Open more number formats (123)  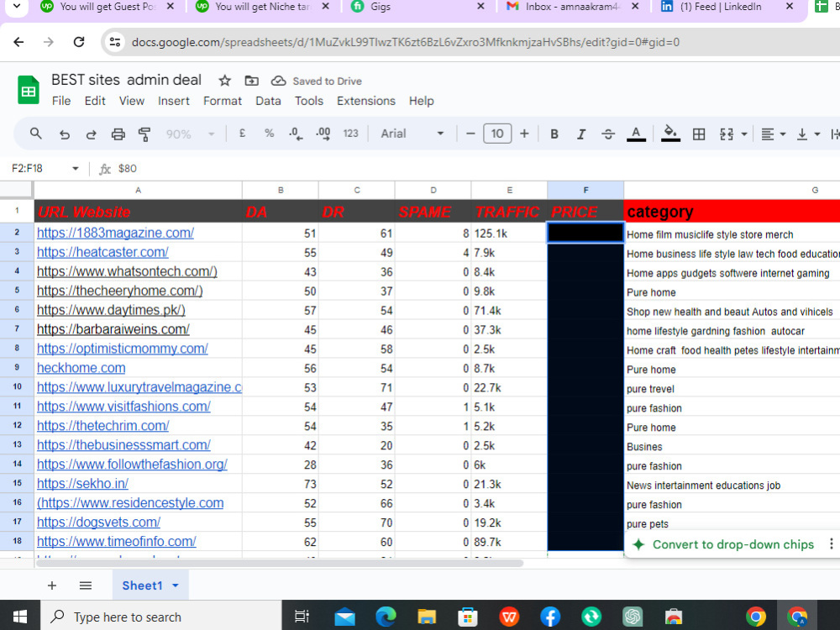pos(350,134)
